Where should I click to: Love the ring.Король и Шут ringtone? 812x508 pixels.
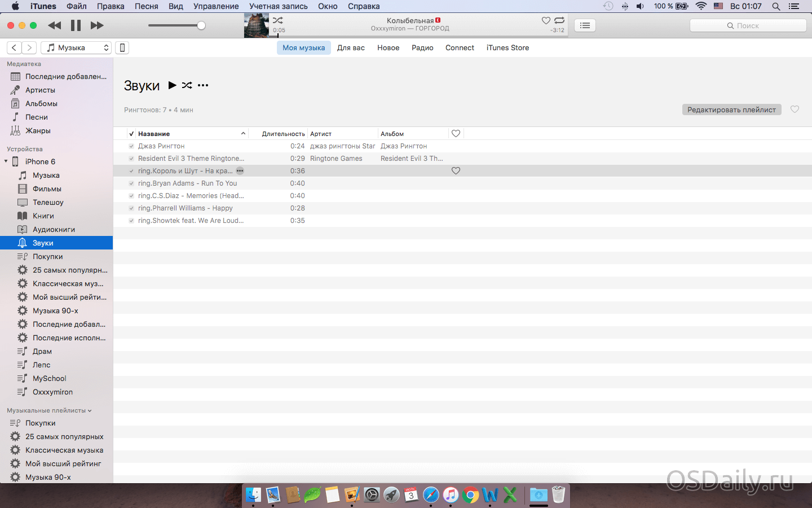coord(456,171)
